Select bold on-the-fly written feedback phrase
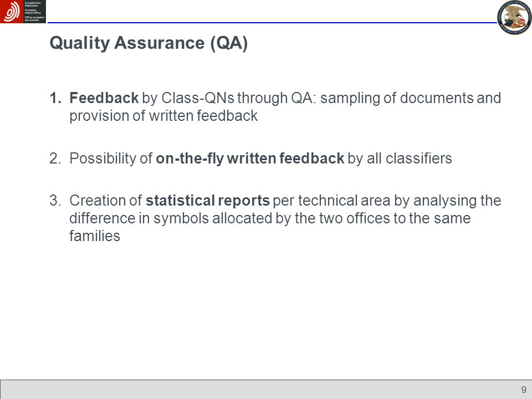The height and width of the screenshot is (399, 532). 250,158
